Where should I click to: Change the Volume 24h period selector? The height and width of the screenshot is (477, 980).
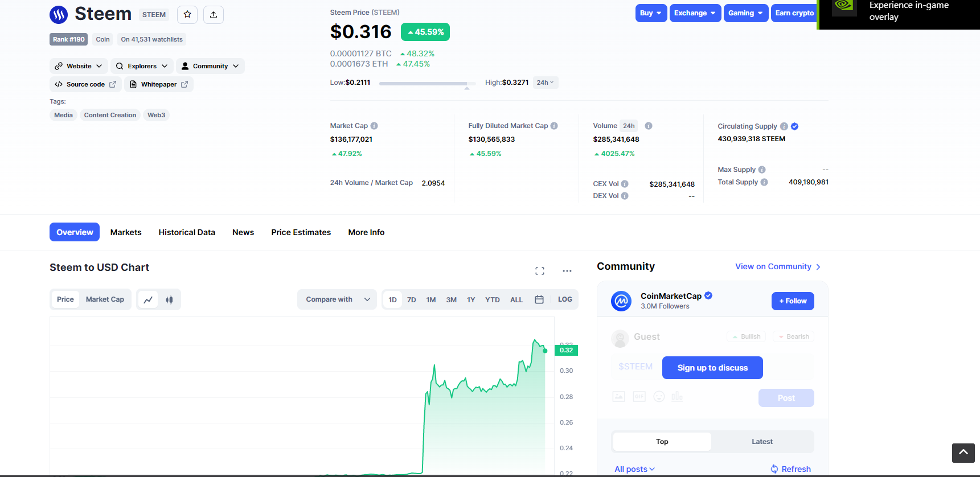[629, 126]
